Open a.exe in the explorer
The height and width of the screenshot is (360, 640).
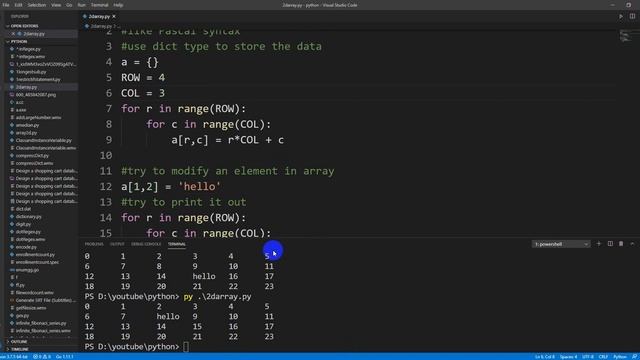21,110
